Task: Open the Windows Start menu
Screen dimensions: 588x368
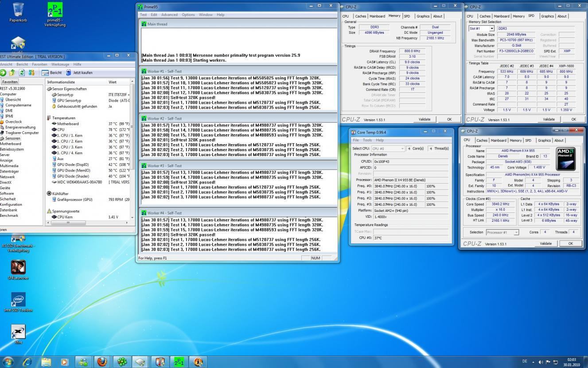Action: (x=8, y=361)
